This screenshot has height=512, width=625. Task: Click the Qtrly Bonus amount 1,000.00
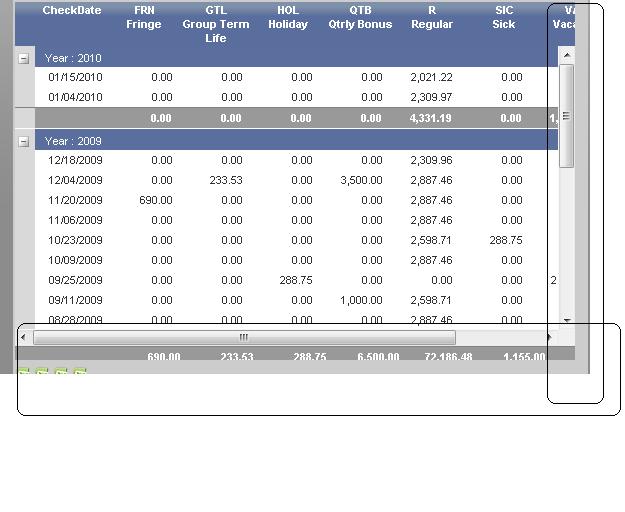pyautogui.click(x=362, y=300)
